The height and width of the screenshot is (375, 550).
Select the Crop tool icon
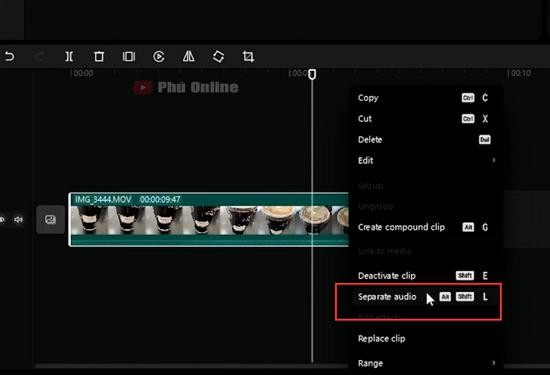click(x=248, y=56)
